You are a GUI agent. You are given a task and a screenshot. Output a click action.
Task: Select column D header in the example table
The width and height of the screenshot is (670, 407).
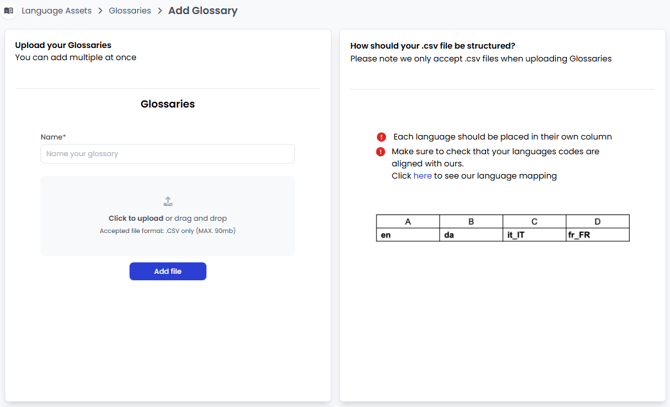coord(597,222)
